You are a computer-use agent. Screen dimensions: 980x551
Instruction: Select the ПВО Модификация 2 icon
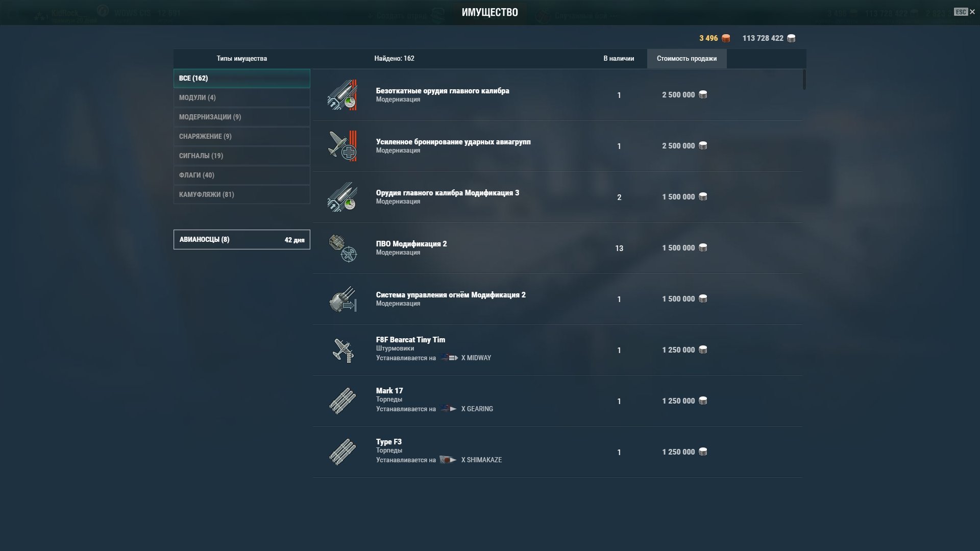coord(342,248)
